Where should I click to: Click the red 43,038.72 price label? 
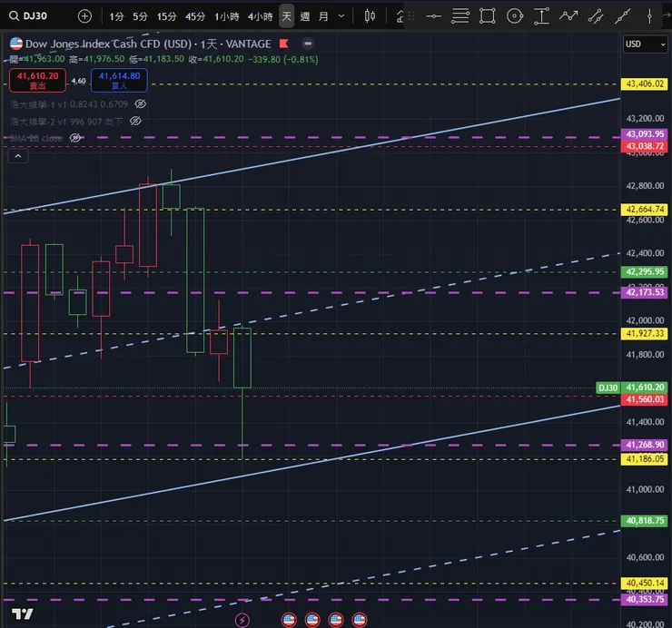(x=645, y=146)
